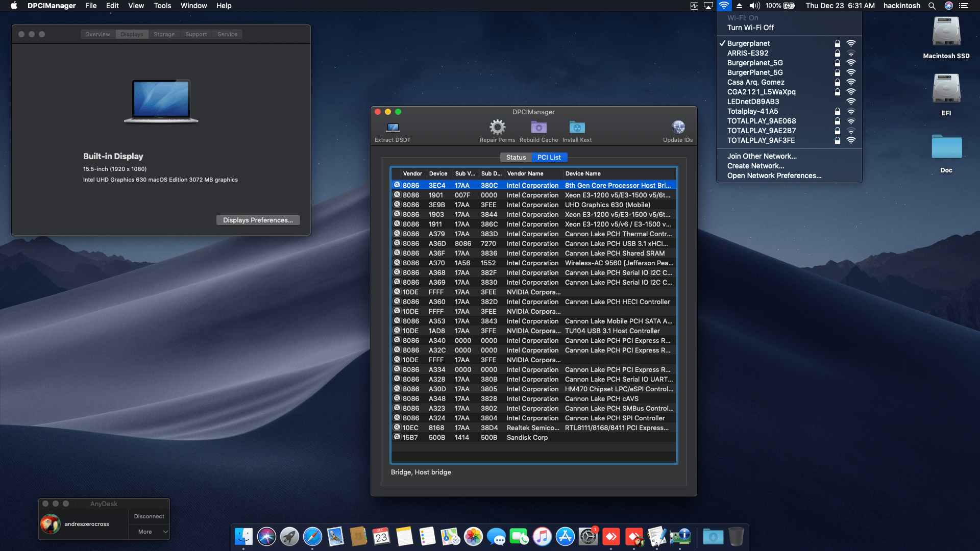Open Photos from the dock
Image resolution: width=980 pixels, height=551 pixels.
(473, 536)
